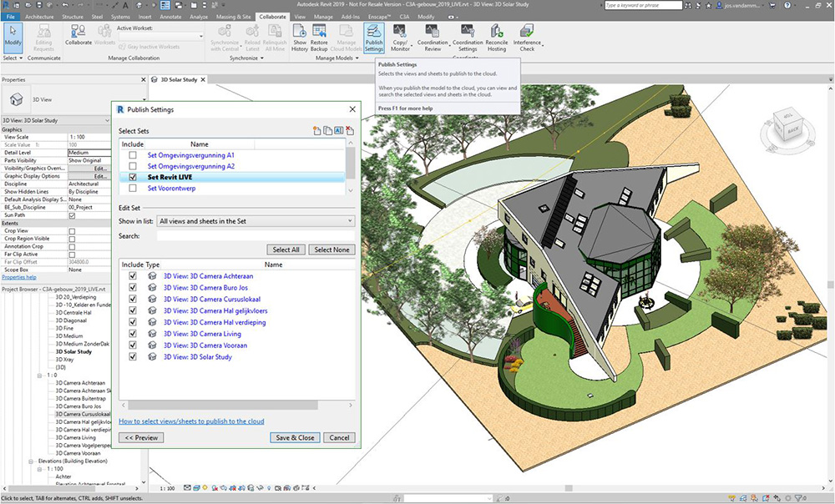The width and height of the screenshot is (835, 504).
Task: Switch to the Annotate ribbon tab
Action: point(170,17)
